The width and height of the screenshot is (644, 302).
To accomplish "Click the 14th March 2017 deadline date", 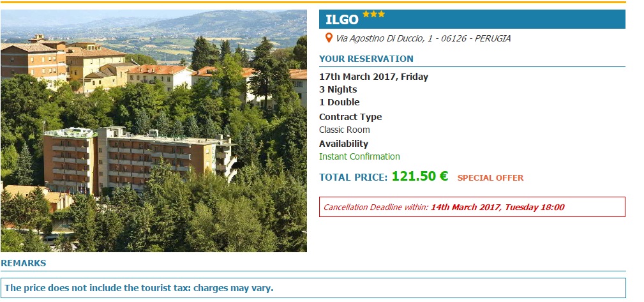I will point(497,207).
